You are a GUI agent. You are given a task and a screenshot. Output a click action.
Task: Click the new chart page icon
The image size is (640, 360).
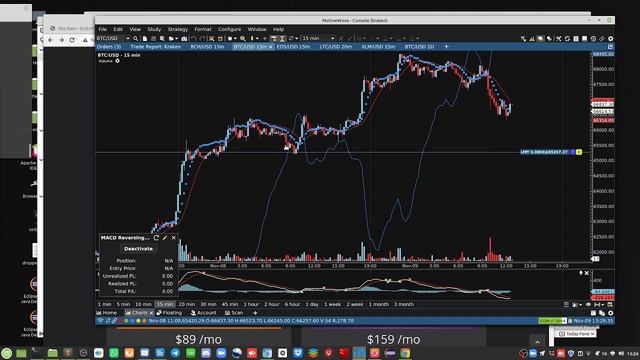coord(145,38)
